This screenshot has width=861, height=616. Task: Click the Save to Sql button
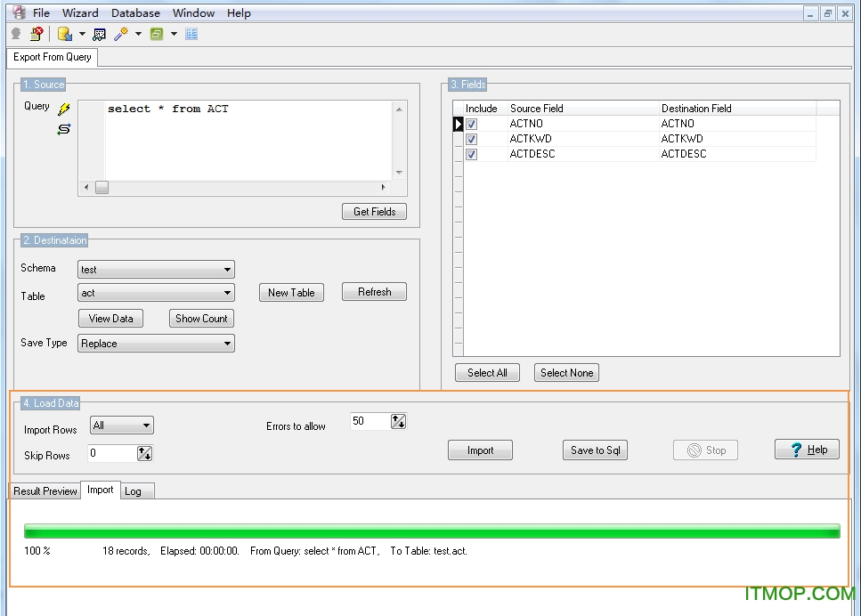(595, 450)
